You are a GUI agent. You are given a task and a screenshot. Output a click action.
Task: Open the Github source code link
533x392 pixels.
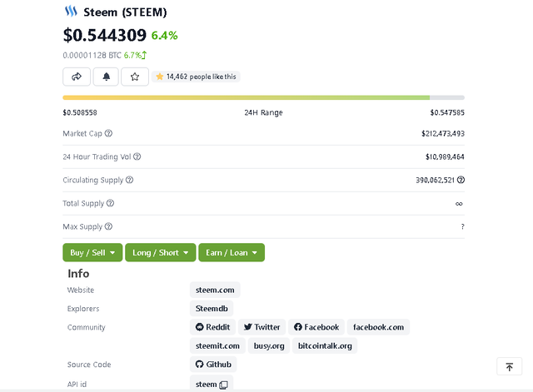[x=213, y=365]
